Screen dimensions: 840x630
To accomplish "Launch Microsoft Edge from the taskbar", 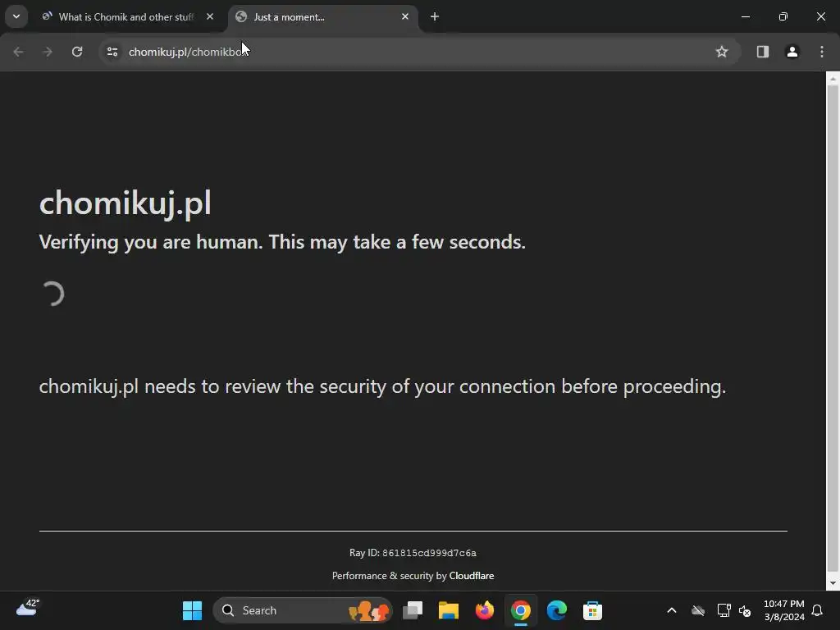I will tap(557, 610).
